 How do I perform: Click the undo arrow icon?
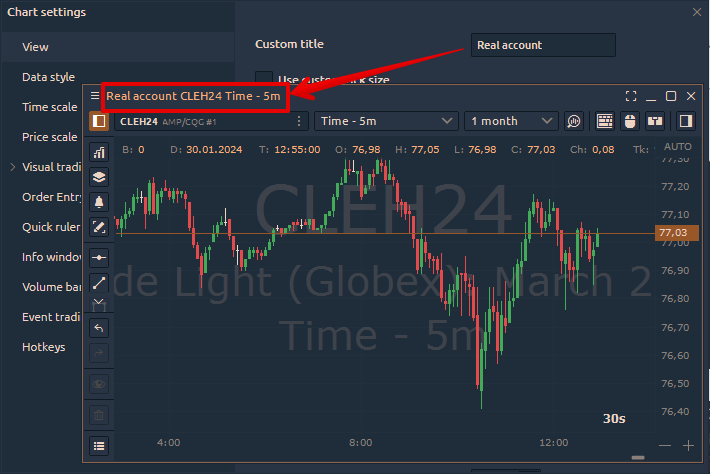[99, 328]
